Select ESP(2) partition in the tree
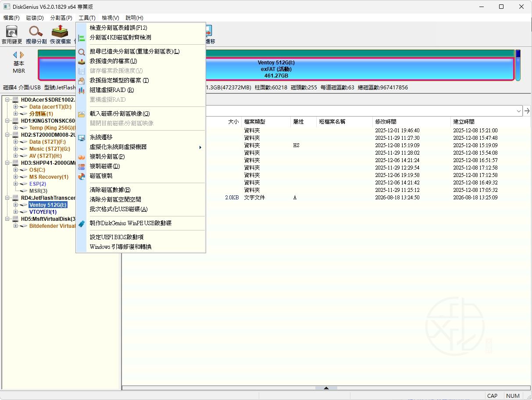Screen dimensions: 532x400 coord(37,184)
